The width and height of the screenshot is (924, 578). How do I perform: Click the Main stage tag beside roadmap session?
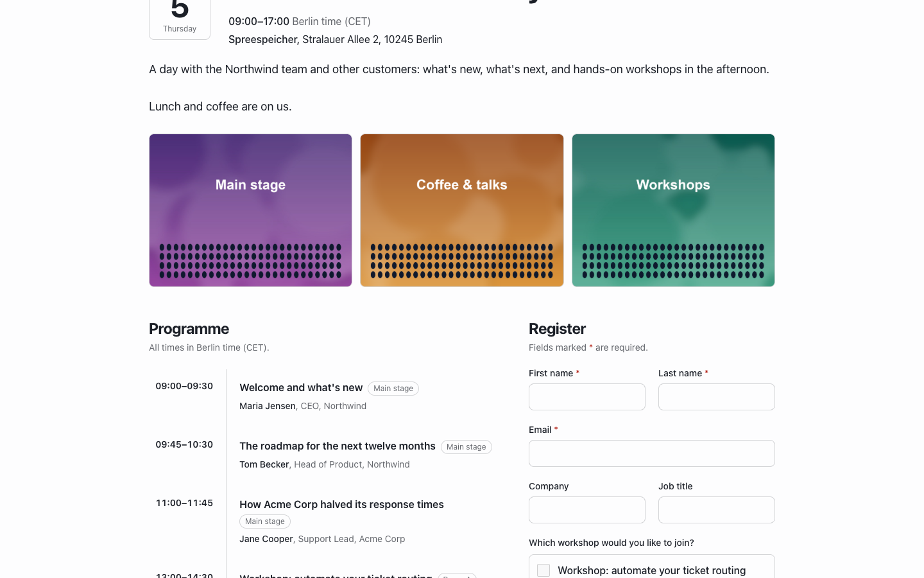[466, 447]
